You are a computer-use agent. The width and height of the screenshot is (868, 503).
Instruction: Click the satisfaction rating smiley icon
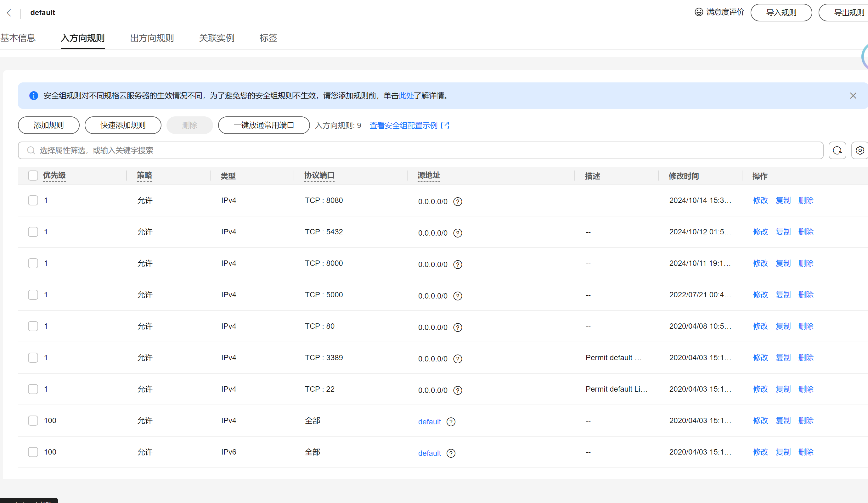click(x=699, y=12)
